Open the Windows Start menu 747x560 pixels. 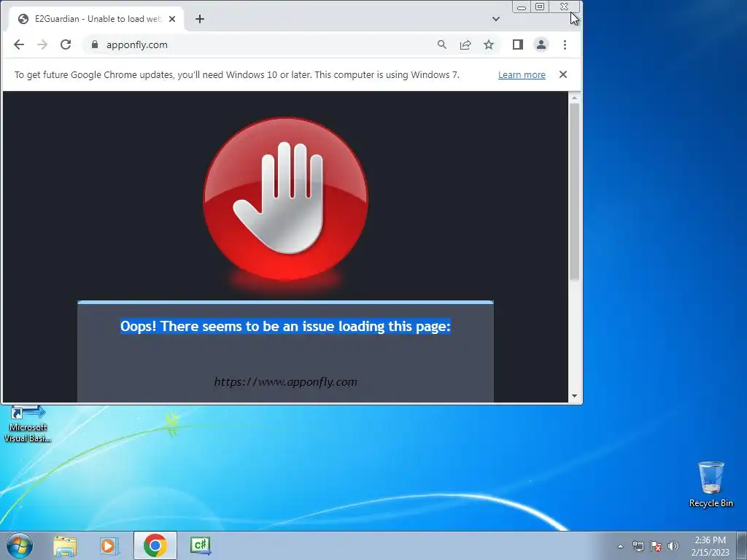click(20, 545)
